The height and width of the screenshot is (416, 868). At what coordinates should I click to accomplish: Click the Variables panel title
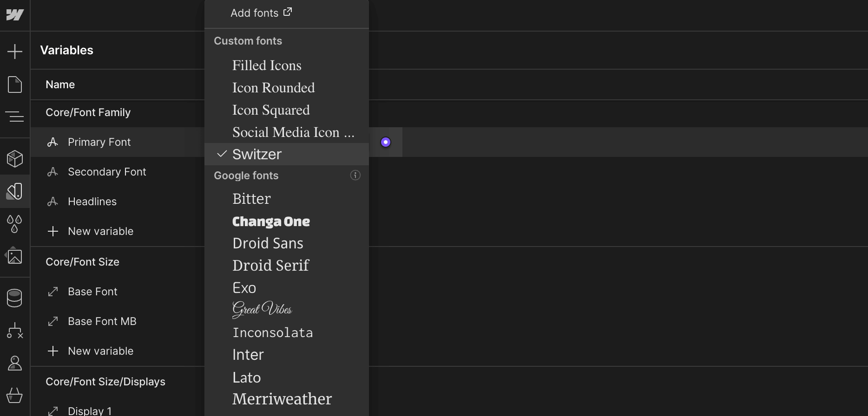tap(67, 50)
